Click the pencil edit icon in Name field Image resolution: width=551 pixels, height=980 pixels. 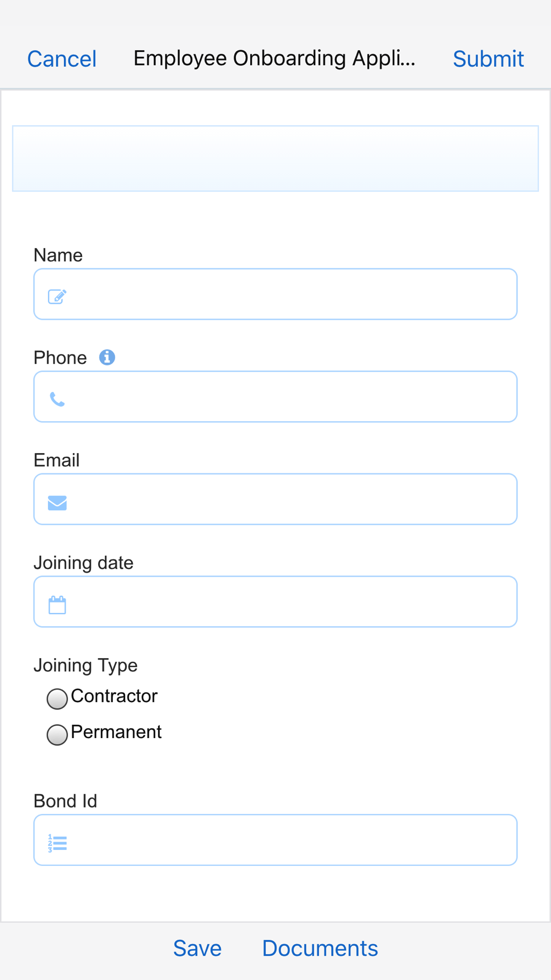coord(57,297)
